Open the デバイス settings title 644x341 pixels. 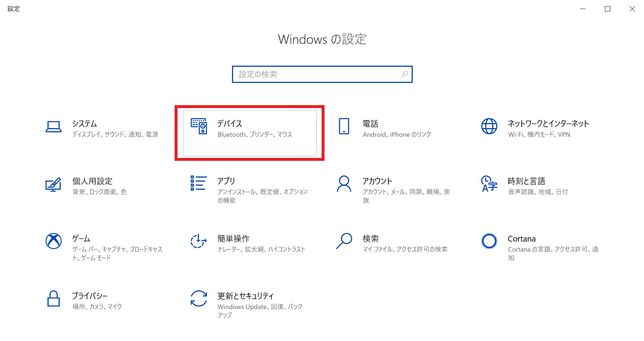[229, 124]
